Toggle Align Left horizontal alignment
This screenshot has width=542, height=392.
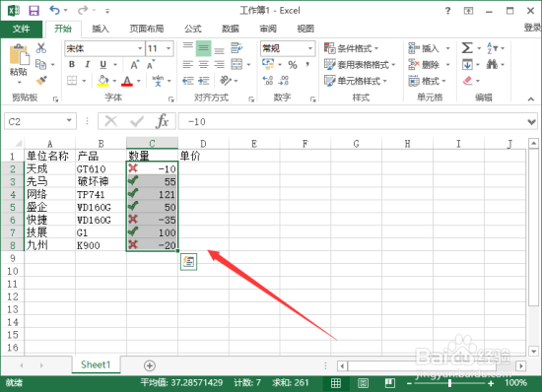coord(187,64)
